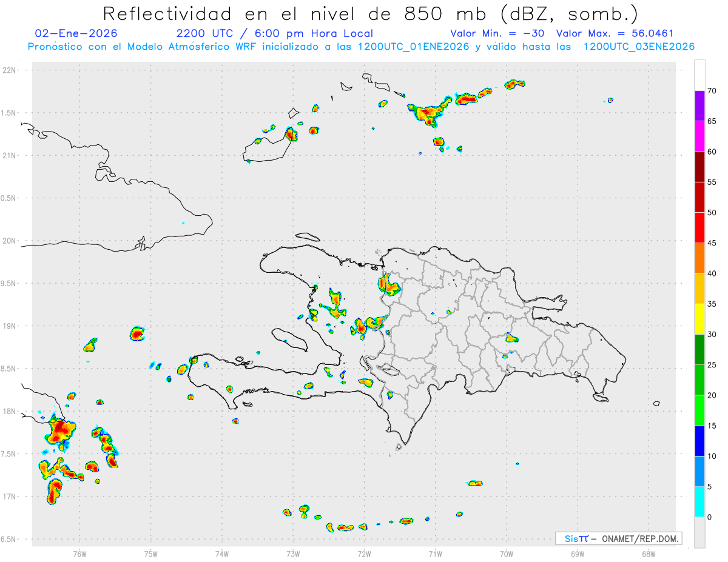728x562 pixels.
Task: Click the '35' color bar label
Action: point(712,304)
